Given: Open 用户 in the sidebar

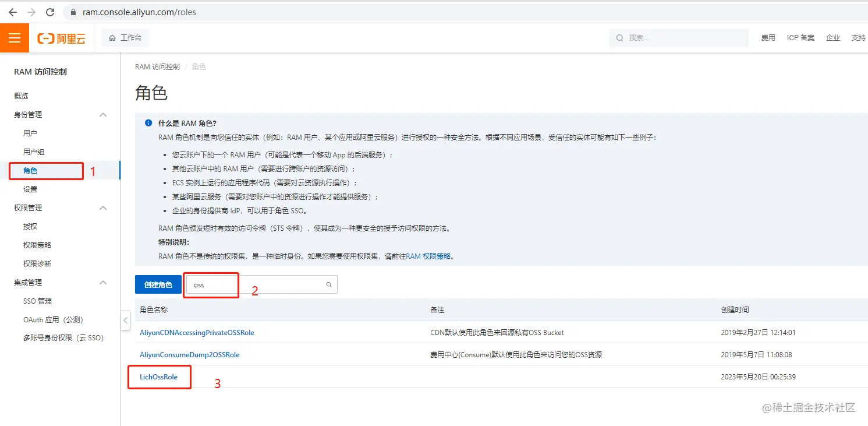Looking at the screenshot, I should [30, 133].
